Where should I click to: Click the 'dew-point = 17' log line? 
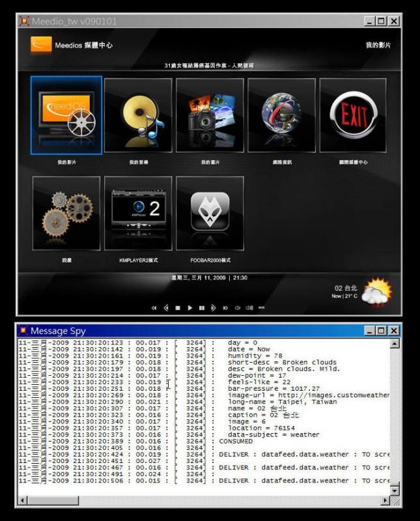pos(257,376)
